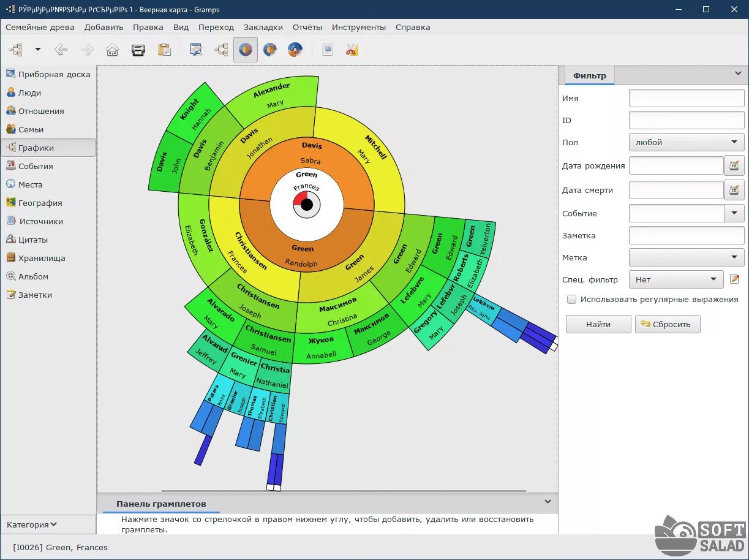This screenshot has height=560, width=749.
Task: Open the Справка menu
Action: click(x=413, y=27)
